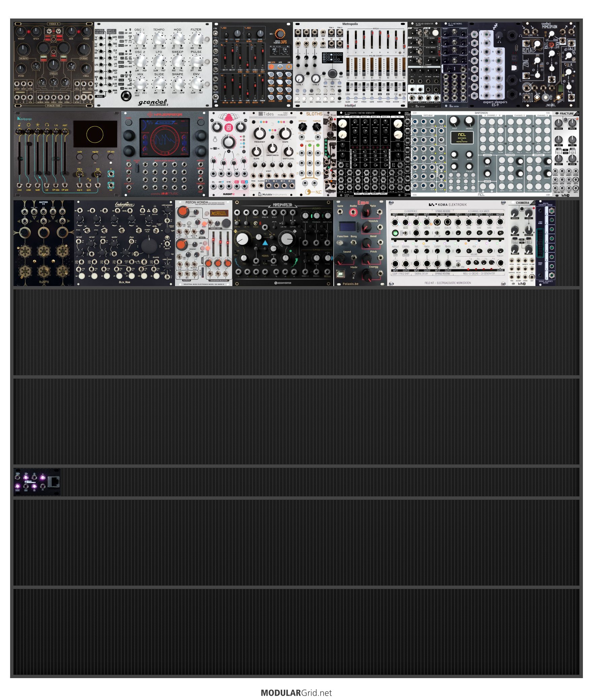Image resolution: width=593 pixels, height=700 pixels.
Task: Click the OSC 1 knob on Grendel Drone Commander 2
Action: pos(140,39)
